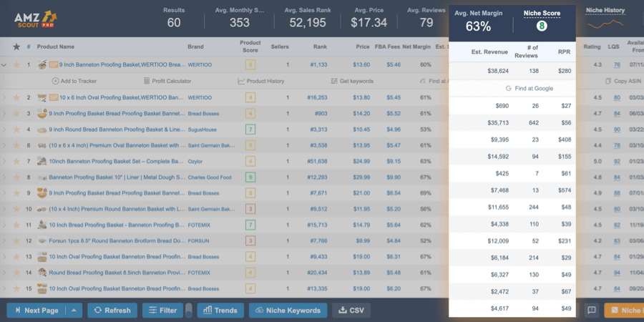
Task: Expand the row for product 4
Action: (x=4, y=130)
